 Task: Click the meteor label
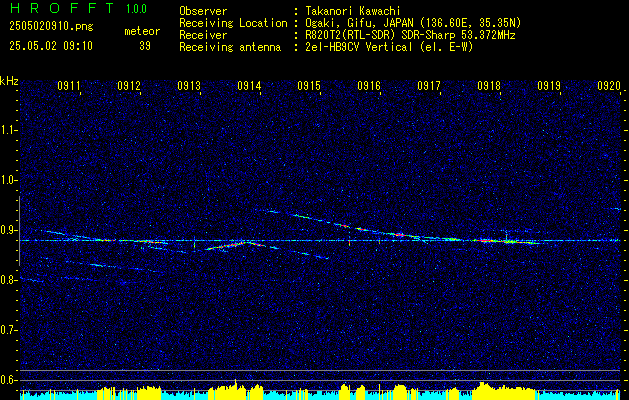coord(142,31)
